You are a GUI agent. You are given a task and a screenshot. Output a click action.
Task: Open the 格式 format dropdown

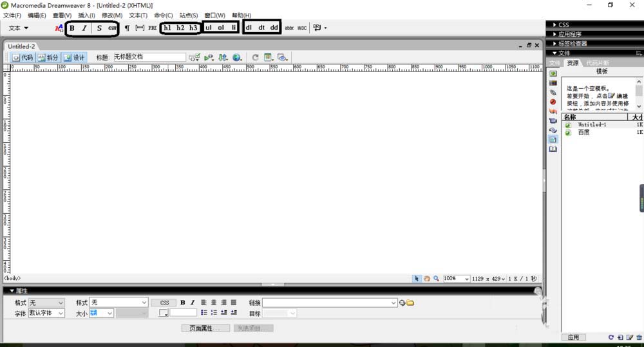[x=46, y=303]
